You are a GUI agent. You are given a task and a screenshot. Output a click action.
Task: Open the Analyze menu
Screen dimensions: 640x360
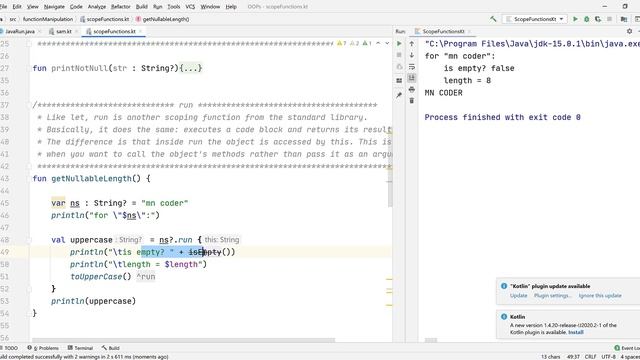click(x=97, y=7)
